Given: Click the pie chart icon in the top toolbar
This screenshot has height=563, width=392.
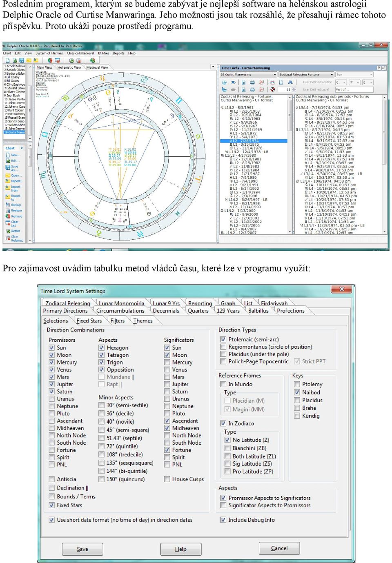Looking at the screenshot, I should click(92, 60).
